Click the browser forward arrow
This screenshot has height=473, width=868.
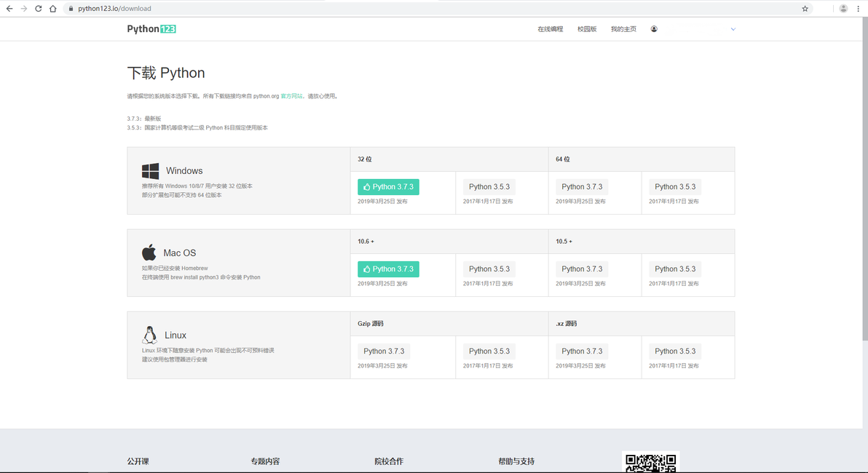(24, 8)
